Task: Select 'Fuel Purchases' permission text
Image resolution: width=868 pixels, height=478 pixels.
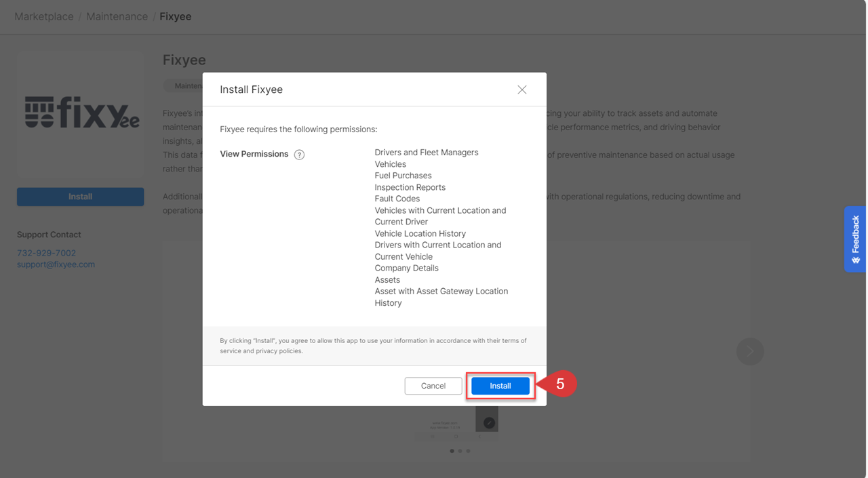Action: point(403,176)
